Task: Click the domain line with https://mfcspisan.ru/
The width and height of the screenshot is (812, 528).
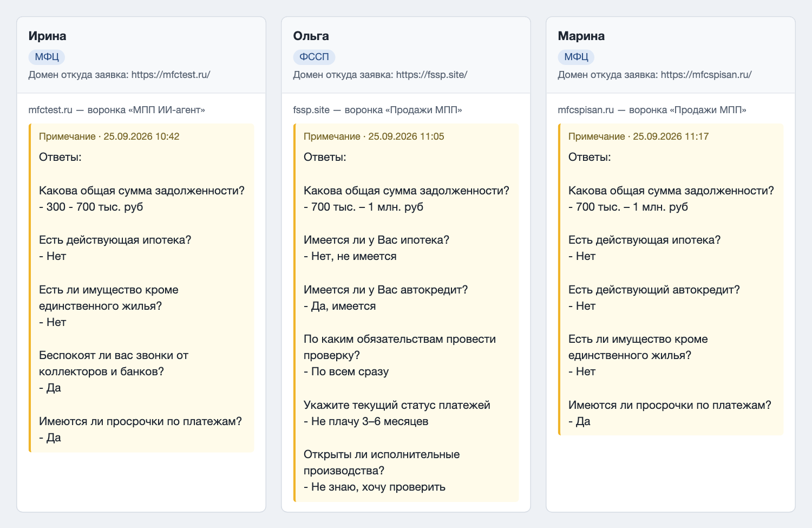Action: (654, 75)
